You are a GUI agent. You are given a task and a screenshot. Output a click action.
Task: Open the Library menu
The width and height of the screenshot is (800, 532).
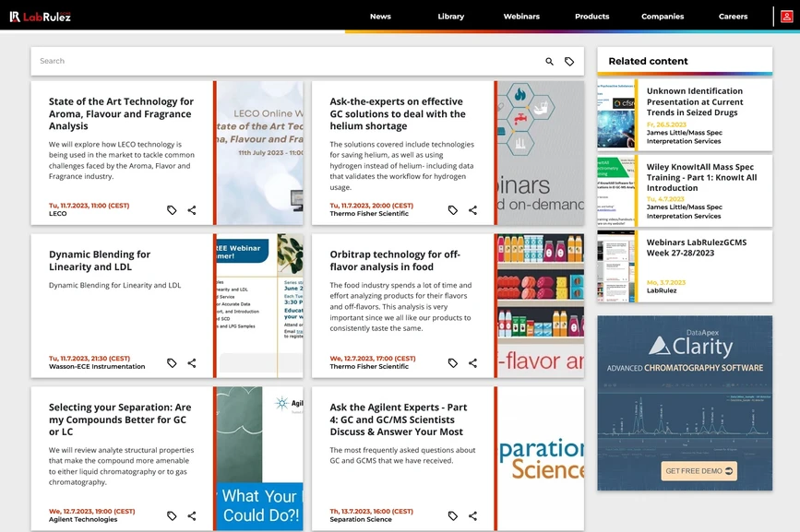tap(451, 17)
